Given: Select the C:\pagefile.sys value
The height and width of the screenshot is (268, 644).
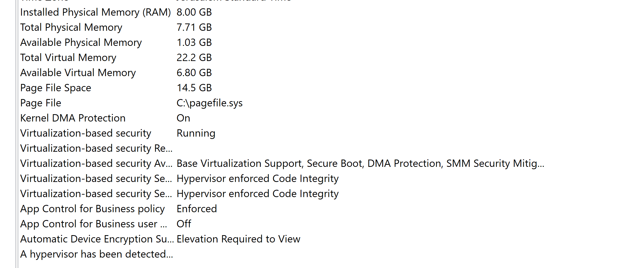Looking at the screenshot, I should pos(209,103).
